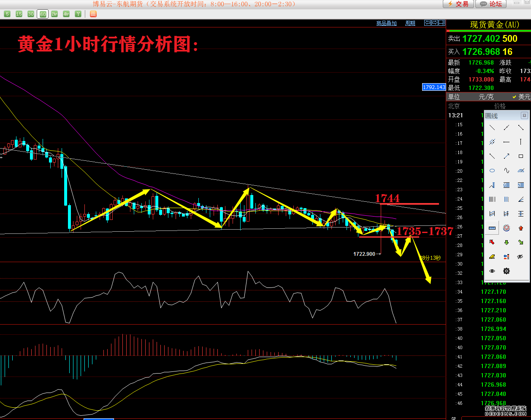Image resolution: width=531 pixels, height=420 pixels.
Task: Select the 60-minute timeframe button
Action: [43, 14]
